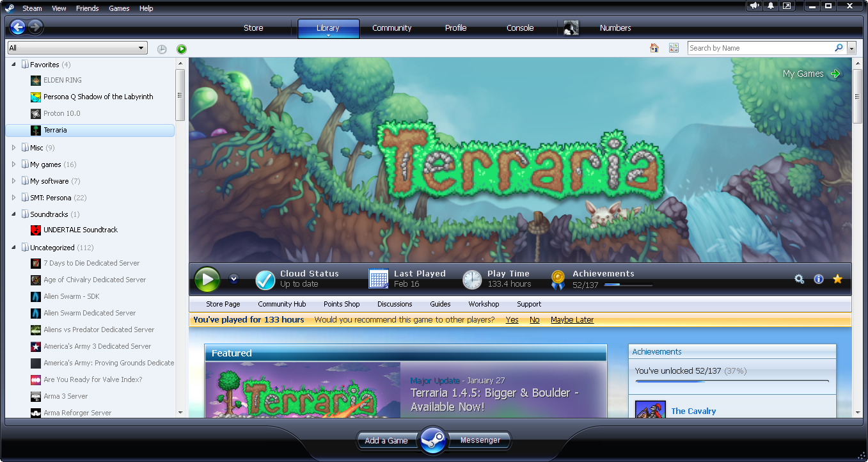Open the Help menu
The image size is (868, 462).
click(146, 8)
